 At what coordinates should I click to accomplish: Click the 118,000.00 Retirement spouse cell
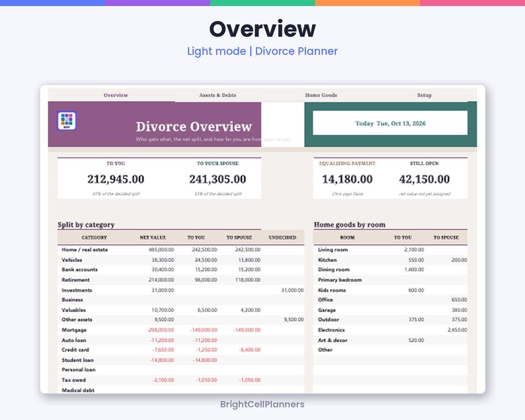pyautogui.click(x=247, y=280)
